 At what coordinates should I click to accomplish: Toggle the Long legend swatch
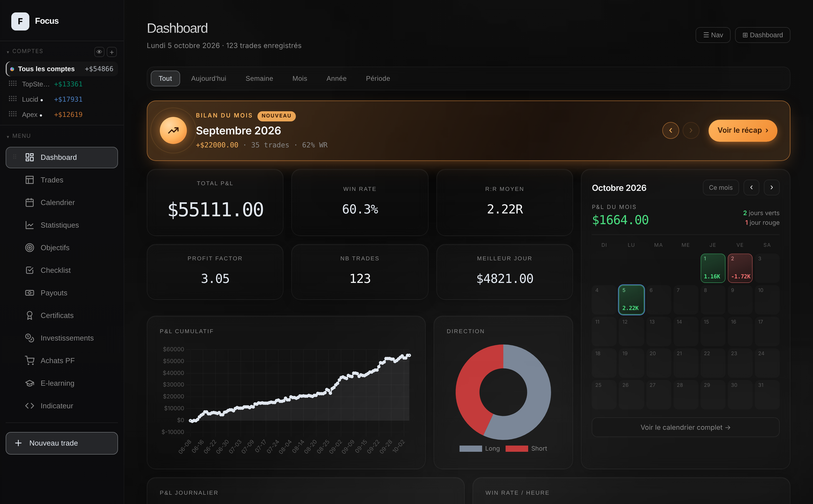coord(471,448)
